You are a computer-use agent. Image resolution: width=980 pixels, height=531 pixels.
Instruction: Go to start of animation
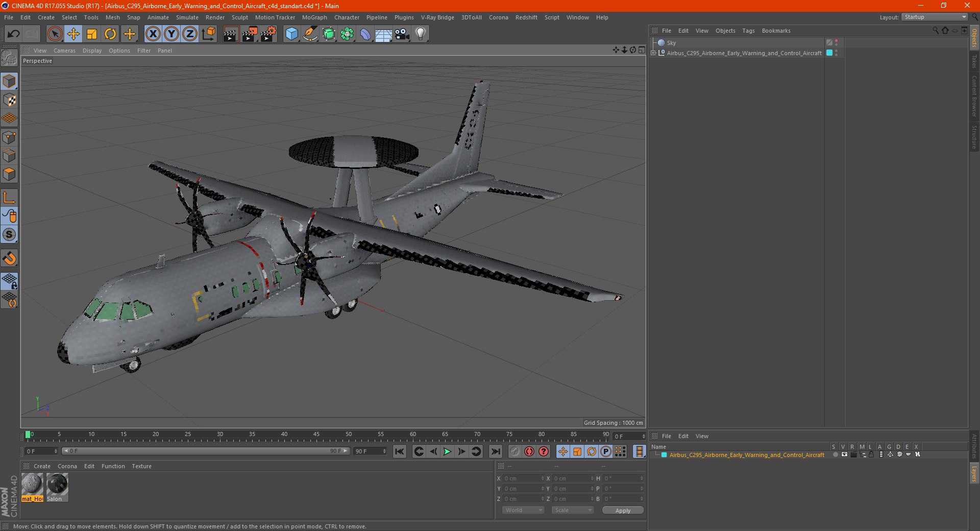400,451
